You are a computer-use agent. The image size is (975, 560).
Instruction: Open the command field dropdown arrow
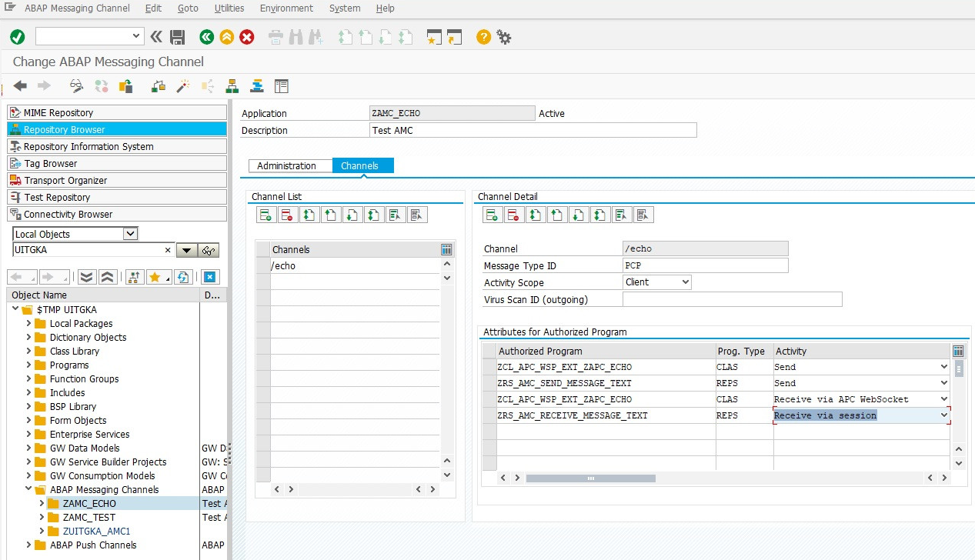(x=137, y=36)
